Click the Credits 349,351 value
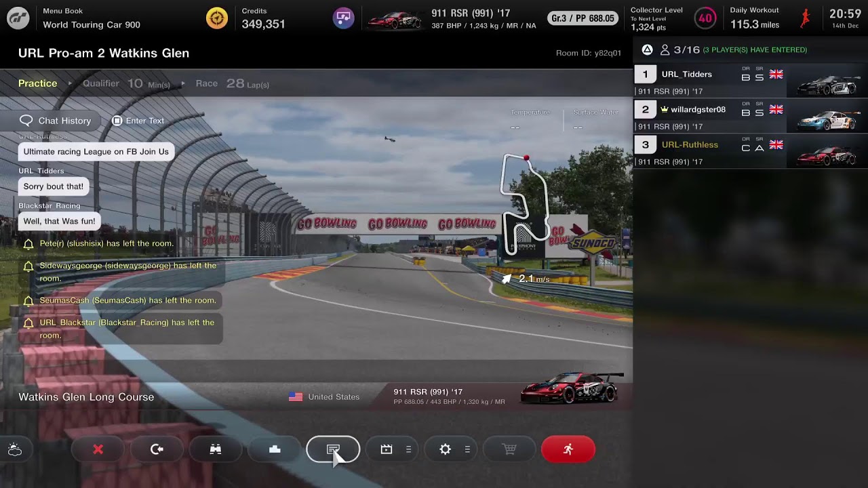The image size is (868, 488). point(263,24)
